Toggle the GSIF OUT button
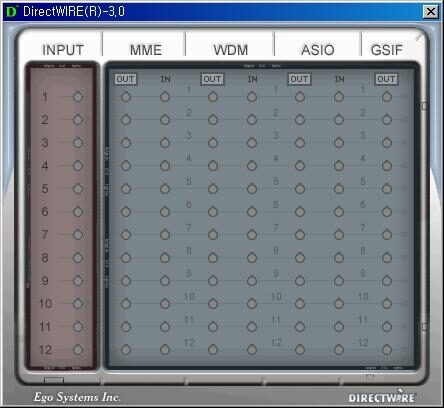Screen dimensions: 444x408 pyautogui.click(x=386, y=79)
